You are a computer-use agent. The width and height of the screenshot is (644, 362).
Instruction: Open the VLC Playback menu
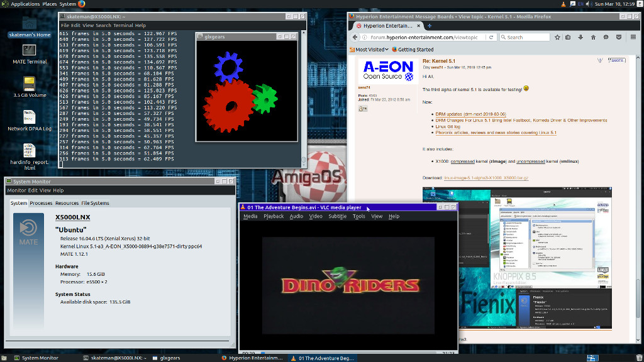[274, 216]
